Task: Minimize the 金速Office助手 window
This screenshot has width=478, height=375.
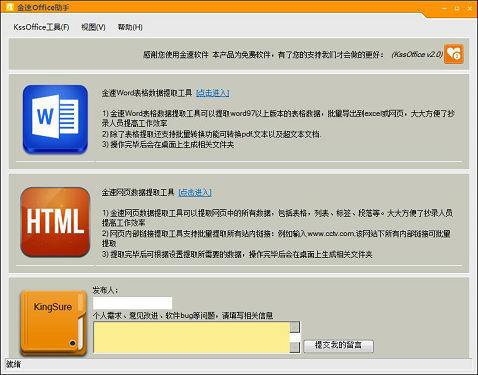Action: 444,8
